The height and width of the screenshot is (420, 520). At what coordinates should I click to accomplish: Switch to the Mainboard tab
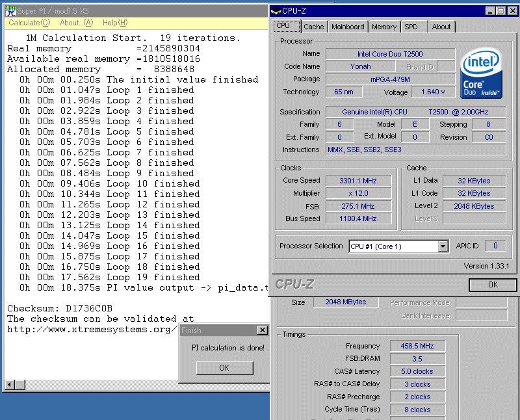[348, 27]
